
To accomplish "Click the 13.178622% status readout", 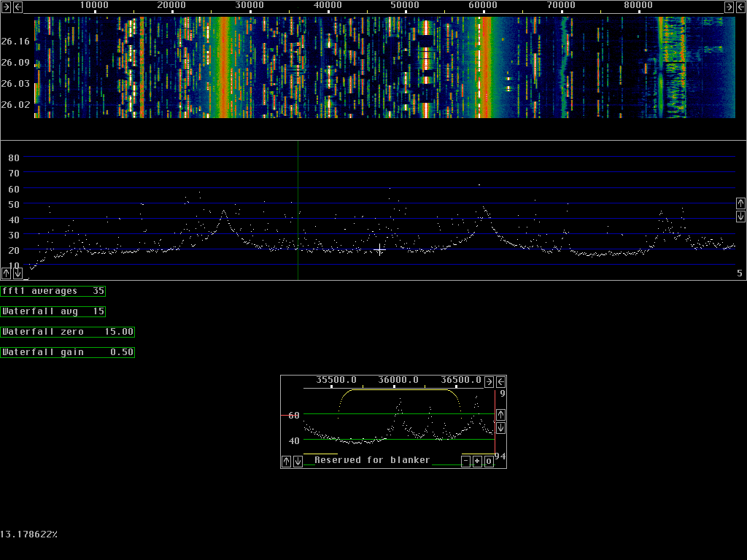I will [28, 534].
